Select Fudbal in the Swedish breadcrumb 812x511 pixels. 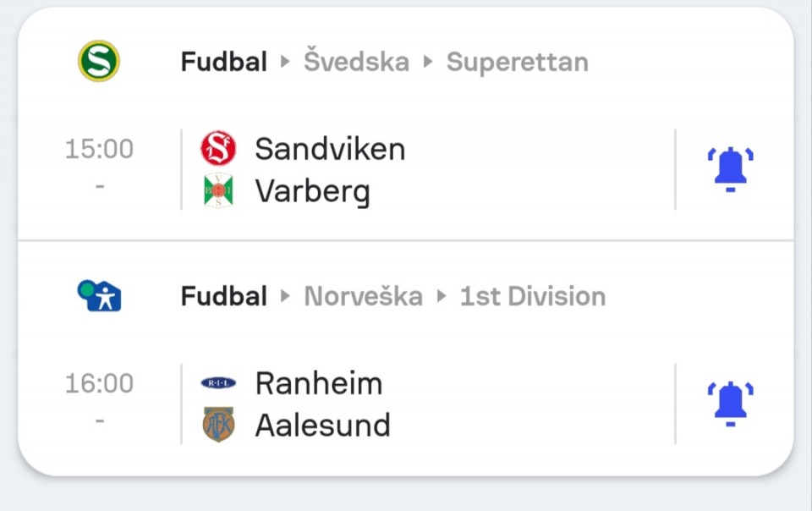pyautogui.click(x=223, y=62)
